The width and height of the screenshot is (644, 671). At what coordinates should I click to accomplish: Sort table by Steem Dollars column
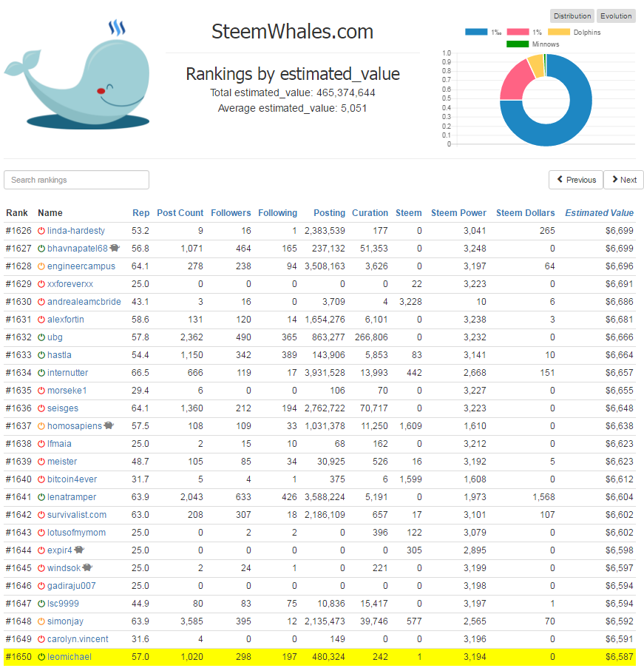pos(525,212)
